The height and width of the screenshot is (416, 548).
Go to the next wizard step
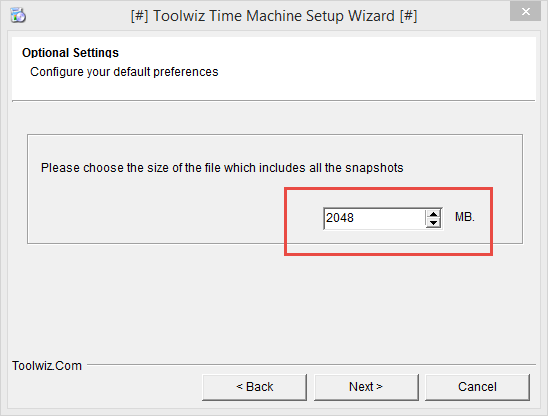tap(366, 387)
